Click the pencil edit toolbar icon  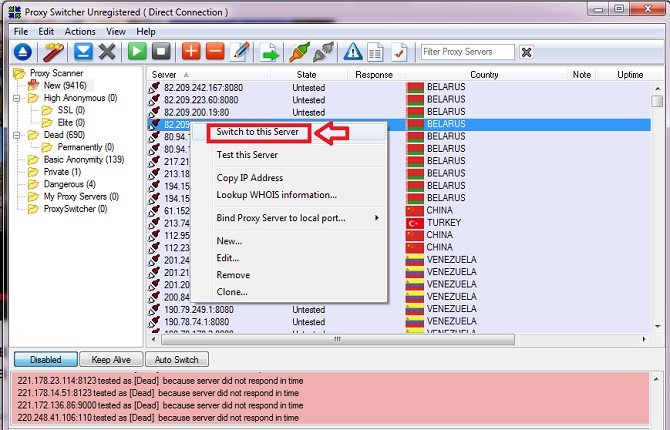click(x=239, y=52)
